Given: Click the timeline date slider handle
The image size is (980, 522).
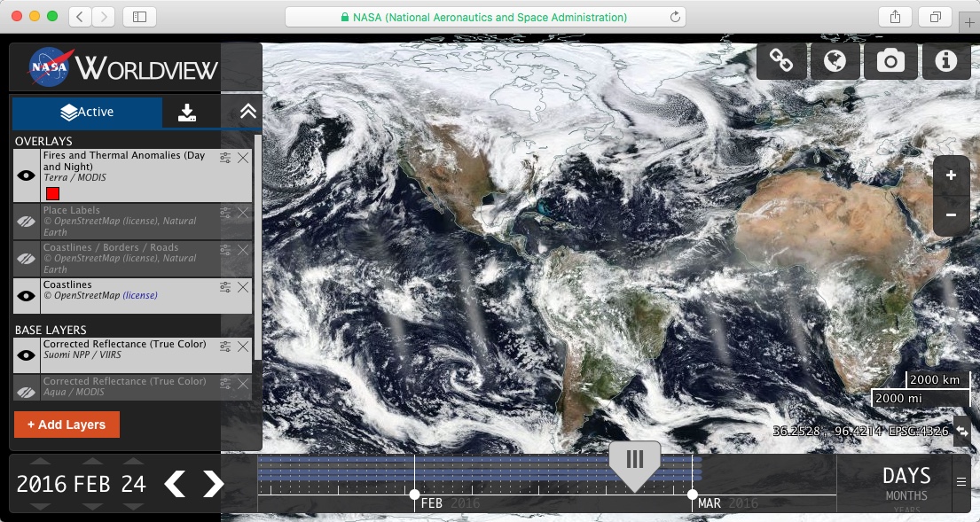Looking at the screenshot, I should [x=634, y=461].
